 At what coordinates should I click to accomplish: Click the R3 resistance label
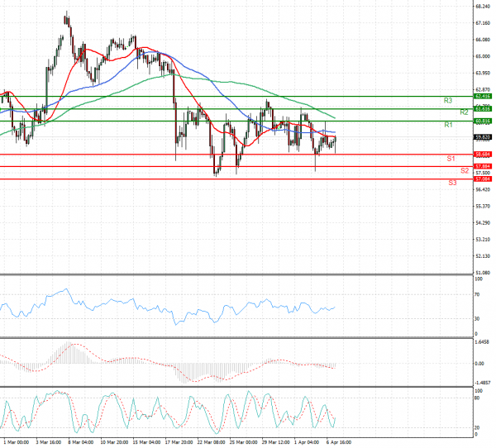[x=447, y=101]
